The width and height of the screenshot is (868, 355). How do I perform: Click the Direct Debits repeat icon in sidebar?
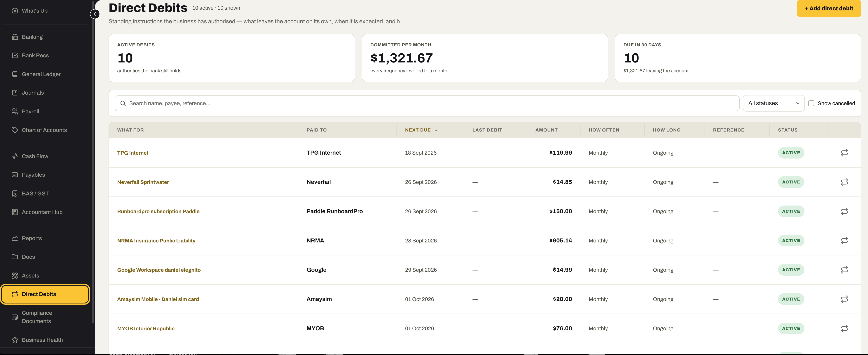pos(15,294)
